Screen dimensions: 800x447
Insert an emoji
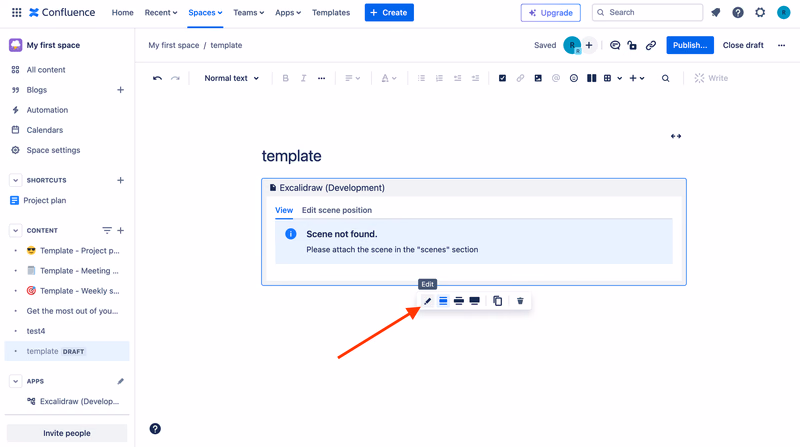coord(573,78)
